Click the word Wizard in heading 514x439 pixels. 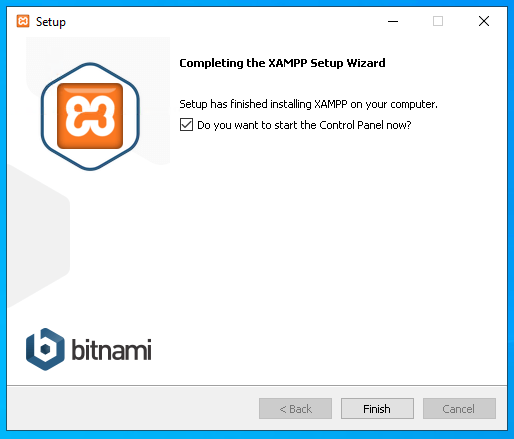pos(366,63)
